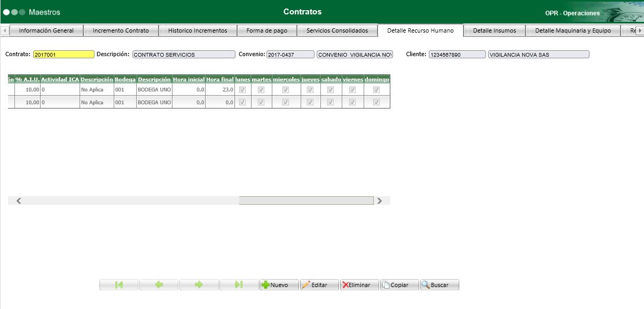Click the Copiar button

(399, 285)
